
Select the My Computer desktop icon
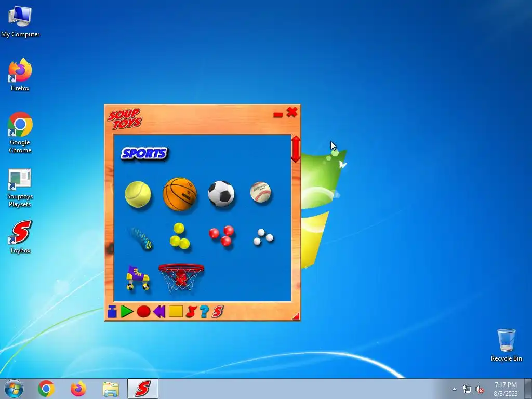pyautogui.click(x=20, y=22)
